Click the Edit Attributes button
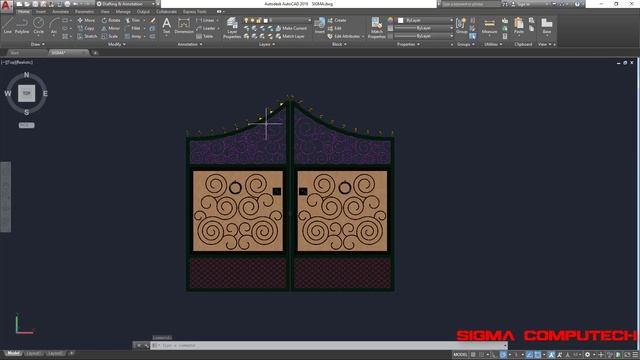This screenshot has width=640, height=360. 344,36
